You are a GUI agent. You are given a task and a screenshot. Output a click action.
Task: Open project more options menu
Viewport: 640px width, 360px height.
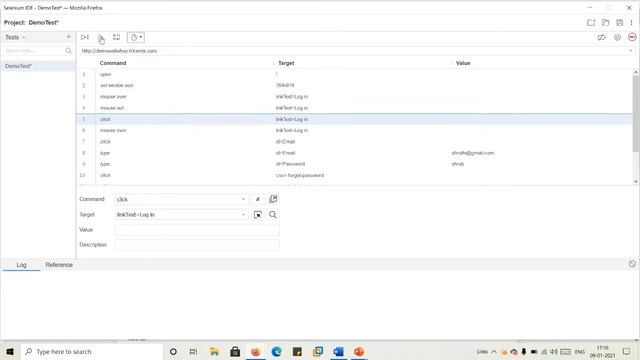631,22
